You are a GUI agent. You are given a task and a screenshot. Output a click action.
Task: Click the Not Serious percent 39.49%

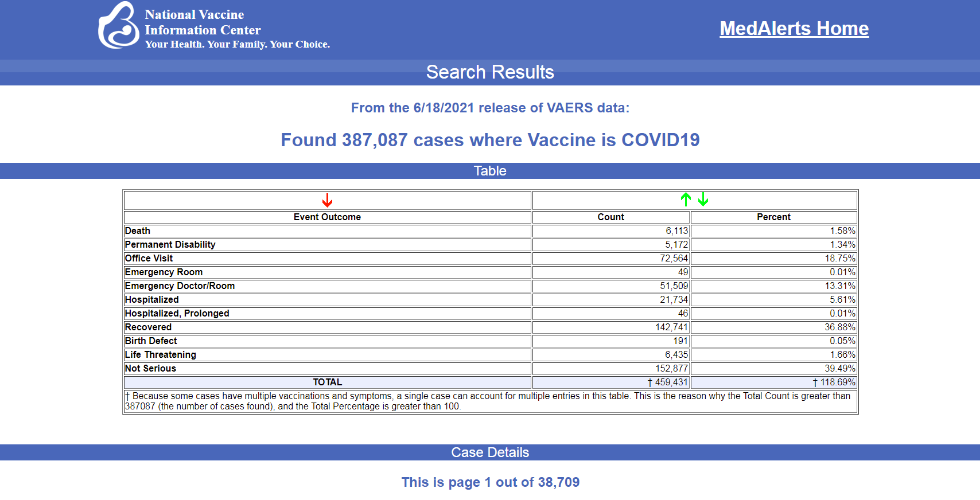[839, 369]
